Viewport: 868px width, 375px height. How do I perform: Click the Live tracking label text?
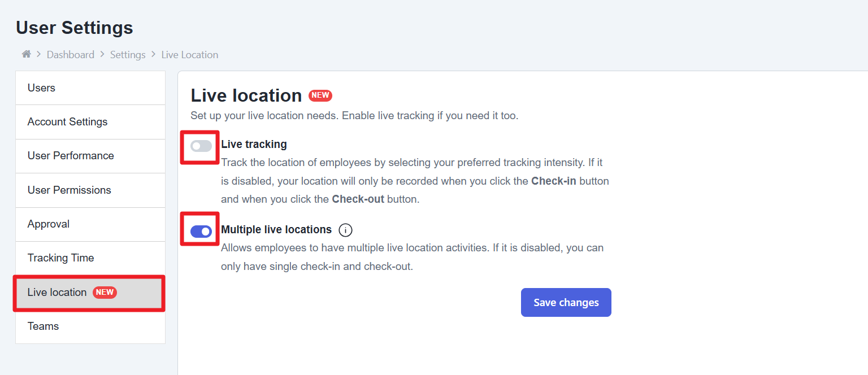tap(254, 145)
